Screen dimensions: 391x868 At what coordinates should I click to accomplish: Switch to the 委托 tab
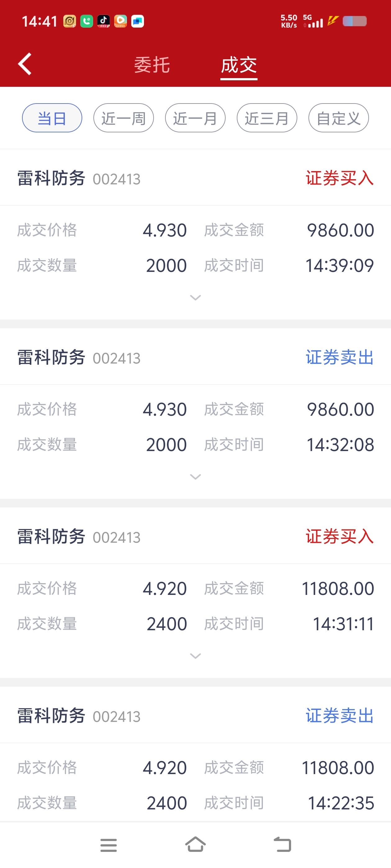[152, 65]
